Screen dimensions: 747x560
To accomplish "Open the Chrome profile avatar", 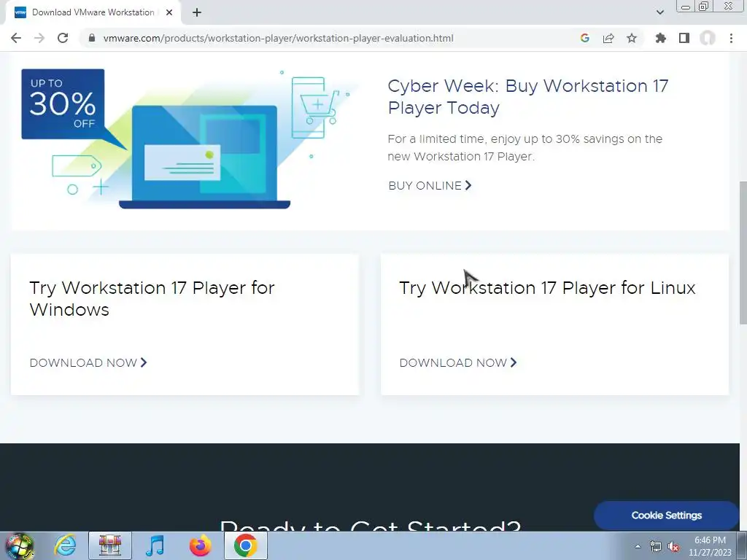I will (x=708, y=38).
